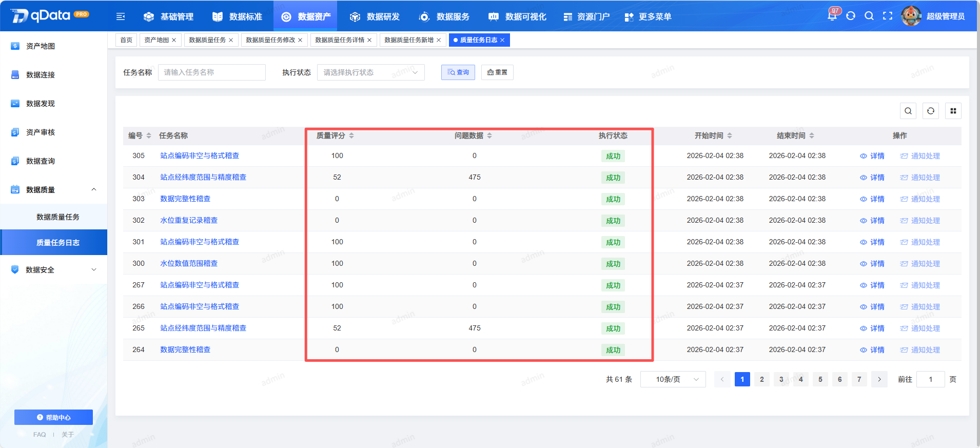Image resolution: width=980 pixels, height=448 pixels.
Task: Open 数据服务 in top navigation
Action: (445, 17)
